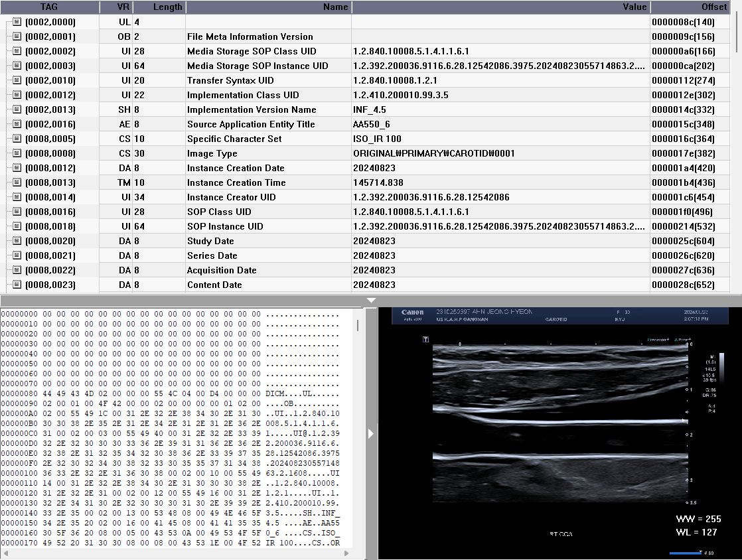Select value 1.2.840.10008.1.2.1
This screenshot has width=742, height=560.
pos(395,80)
